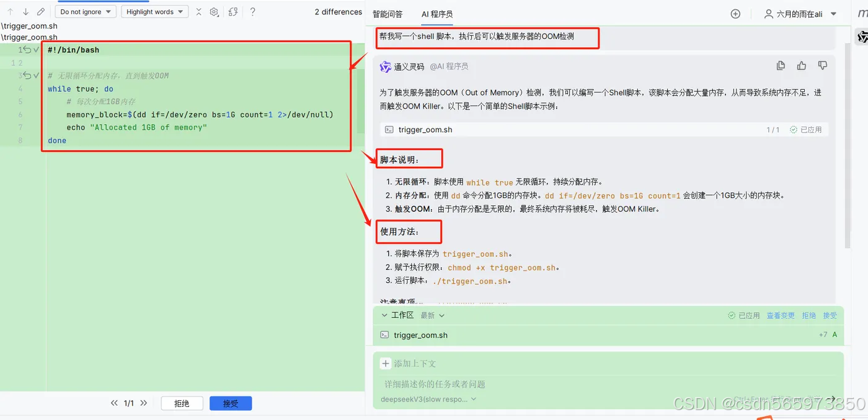Click the 通义灵码 sidebar tool icon
The width and height of the screenshot is (868, 420).
(862, 37)
